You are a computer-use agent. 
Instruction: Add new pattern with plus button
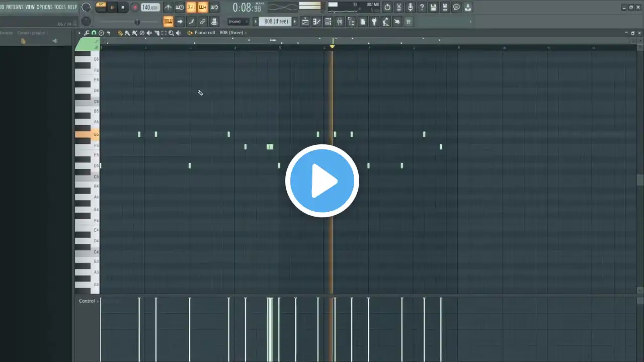[x=295, y=22]
